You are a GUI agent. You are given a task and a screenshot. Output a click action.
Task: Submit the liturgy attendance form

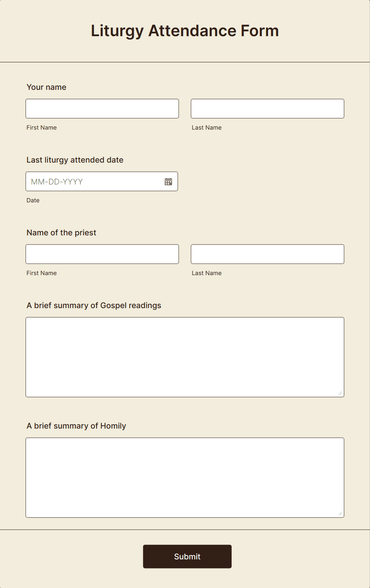click(187, 557)
